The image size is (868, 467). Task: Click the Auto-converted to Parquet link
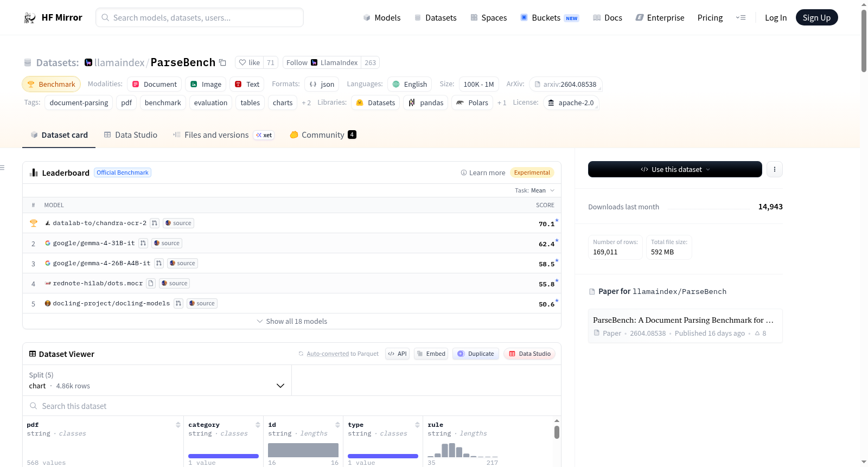[x=339, y=354]
